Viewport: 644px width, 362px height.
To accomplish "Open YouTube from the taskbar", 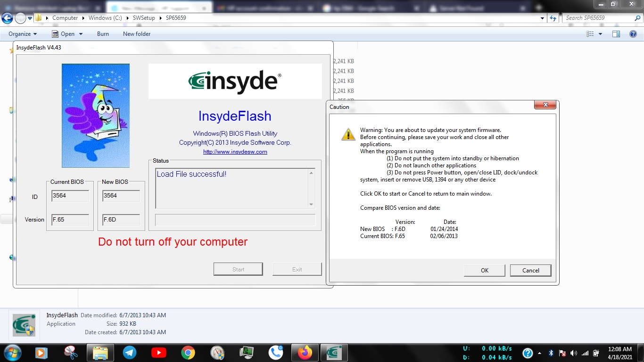I will click(159, 353).
